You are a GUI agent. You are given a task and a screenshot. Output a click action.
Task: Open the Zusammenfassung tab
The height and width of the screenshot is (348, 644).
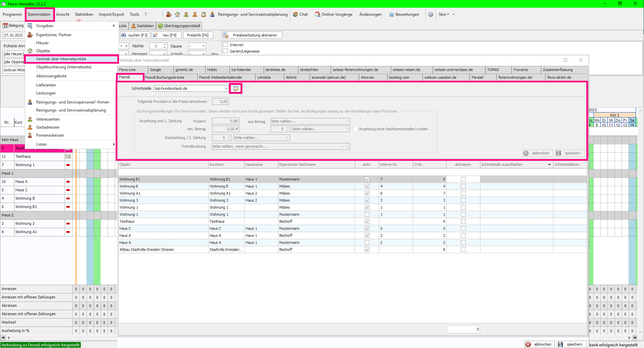(565, 70)
